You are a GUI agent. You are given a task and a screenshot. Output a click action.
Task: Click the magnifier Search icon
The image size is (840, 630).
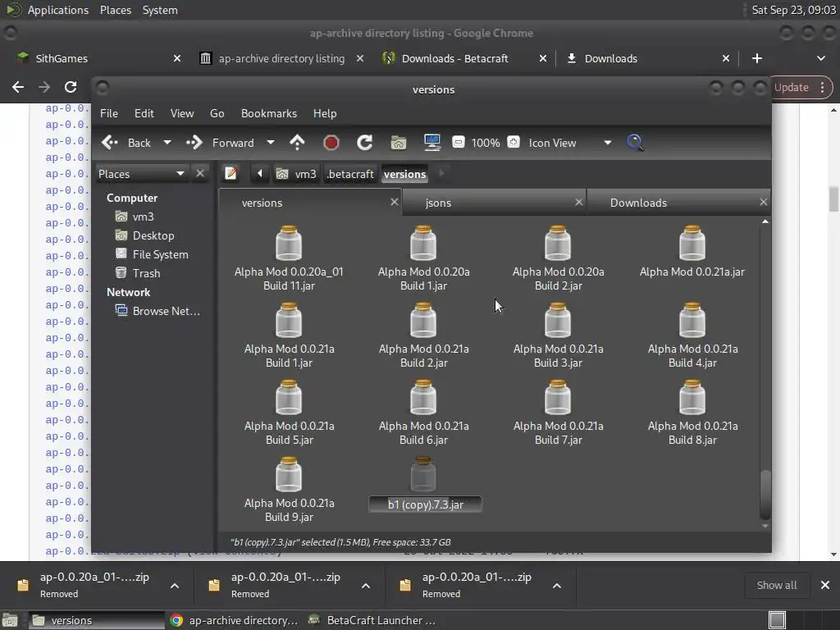point(635,143)
